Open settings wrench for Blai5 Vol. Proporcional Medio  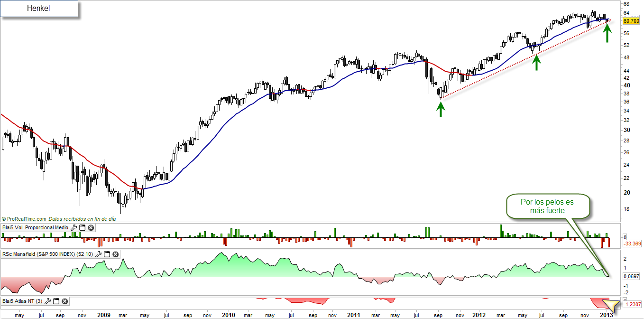point(74,228)
